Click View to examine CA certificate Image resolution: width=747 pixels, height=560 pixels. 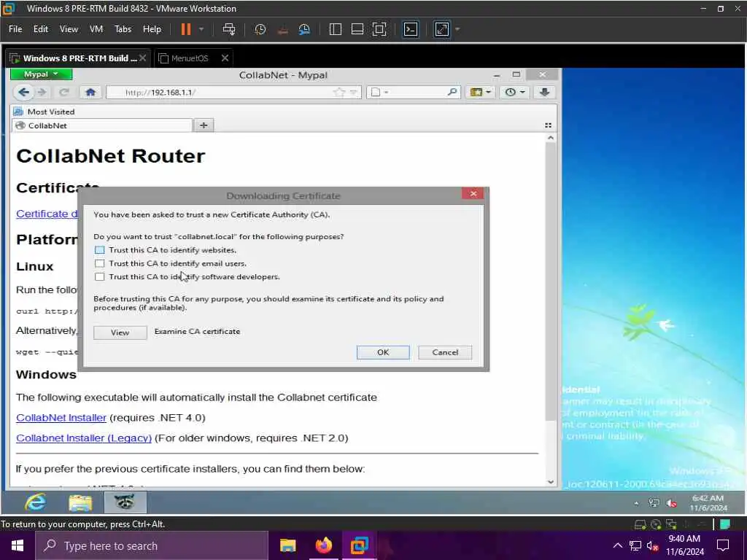click(x=120, y=332)
